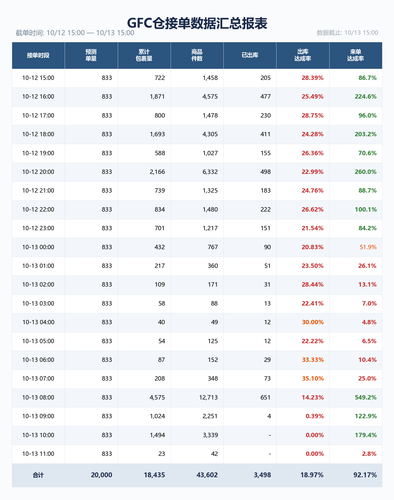Click package count 58 in 03:00 row
Screen dimensions: 394x500
(x=162, y=304)
